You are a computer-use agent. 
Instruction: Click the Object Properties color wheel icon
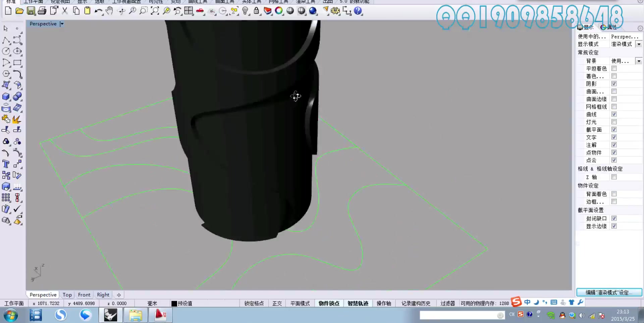tap(279, 11)
